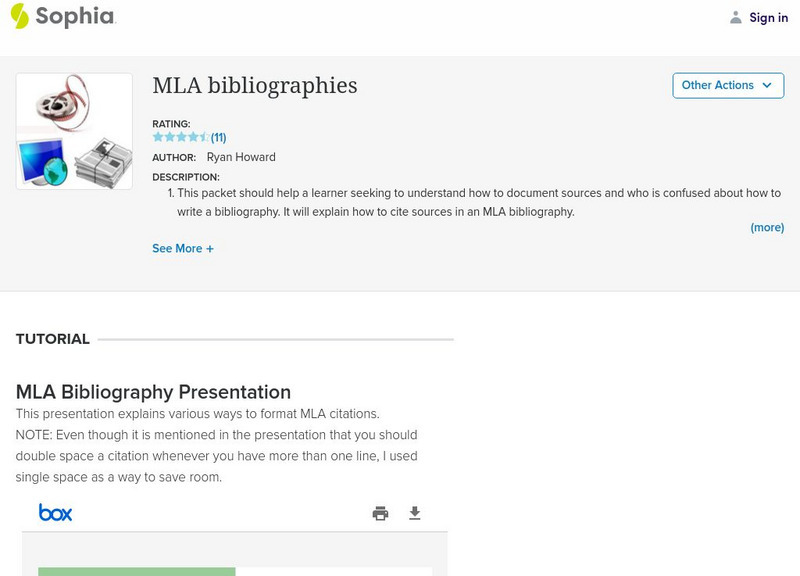Download the presentation with the download arrow icon
Image resolution: width=800 pixels, height=576 pixels.
415,513
